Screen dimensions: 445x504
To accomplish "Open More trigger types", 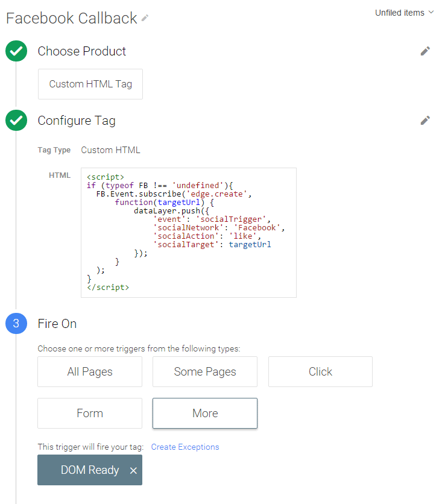I will coord(205,414).
